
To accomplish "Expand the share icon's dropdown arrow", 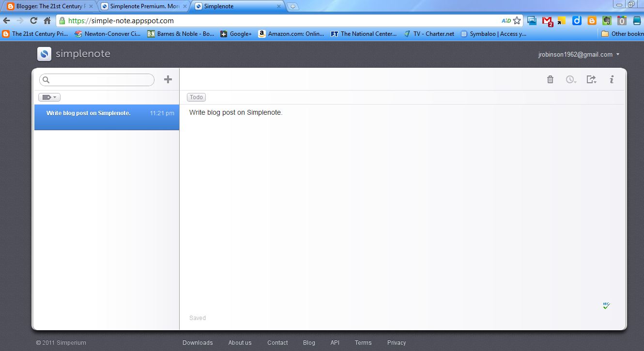I will point(596,81).
